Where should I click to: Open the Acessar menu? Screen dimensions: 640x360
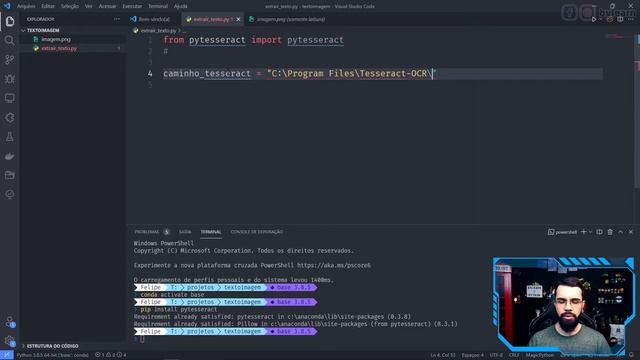(107, 6)
